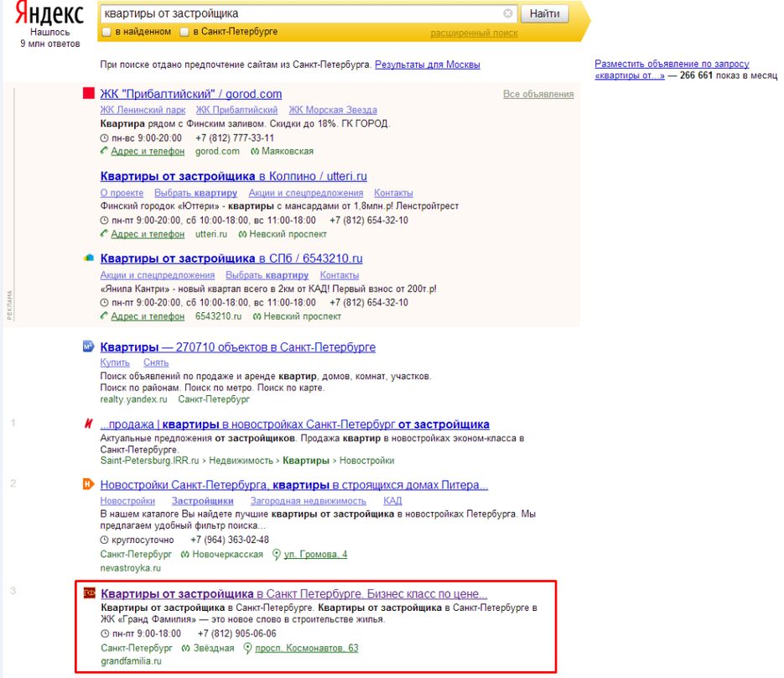Click the phone number '+7 (812) 905-06-06'
This screenshot has width=784, height=678.
pyautogui.click(x=237, y=634)
